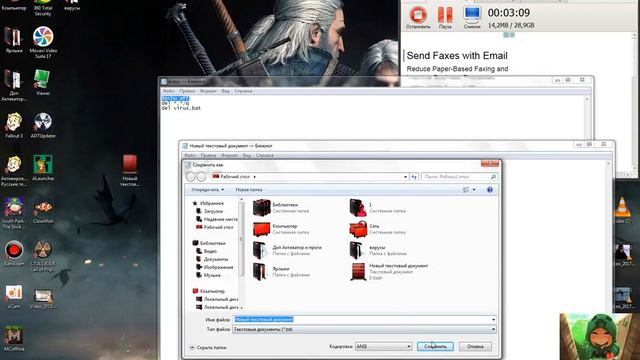Pause the recording with the Пауза button
Viewport: 640px width, 360px height.
coord(445,17)
